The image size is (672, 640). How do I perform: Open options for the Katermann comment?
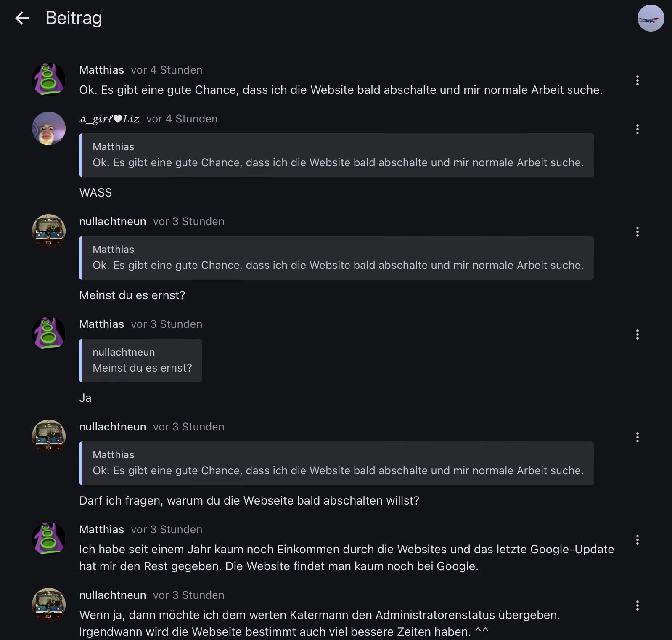tap(638, 605)
